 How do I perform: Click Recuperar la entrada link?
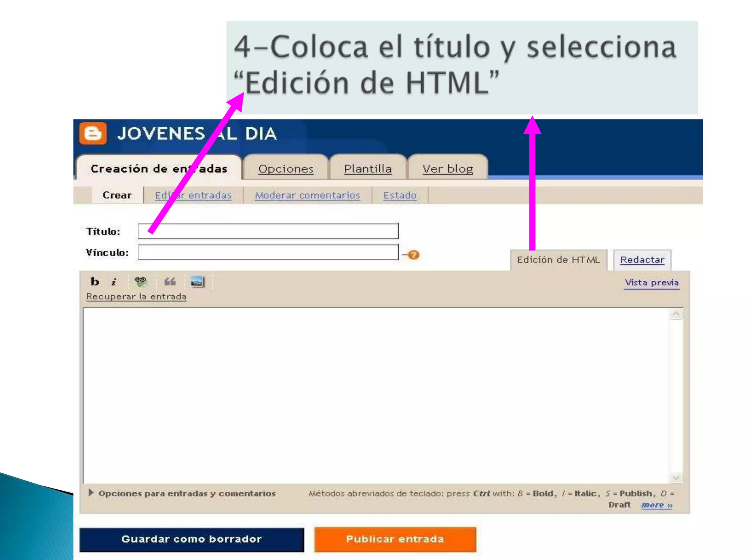pyautogui.click(x=136, y=296)
